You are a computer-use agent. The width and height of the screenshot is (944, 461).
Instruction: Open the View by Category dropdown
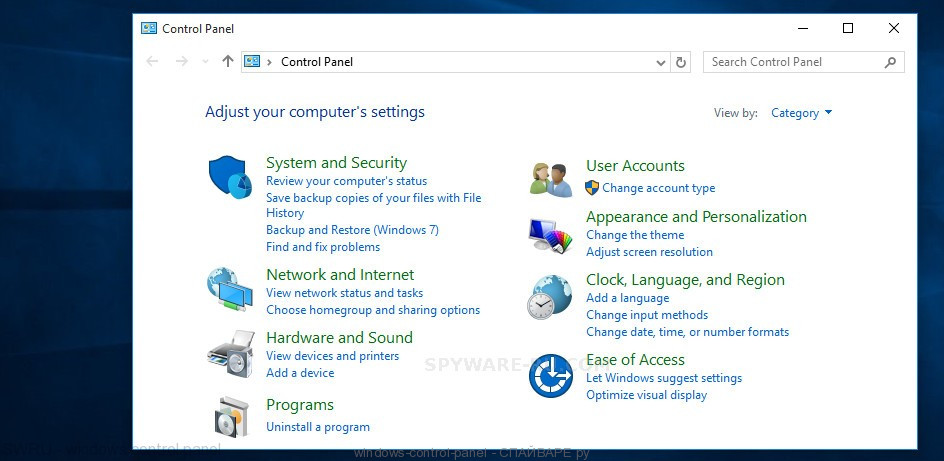pos(801,113)
